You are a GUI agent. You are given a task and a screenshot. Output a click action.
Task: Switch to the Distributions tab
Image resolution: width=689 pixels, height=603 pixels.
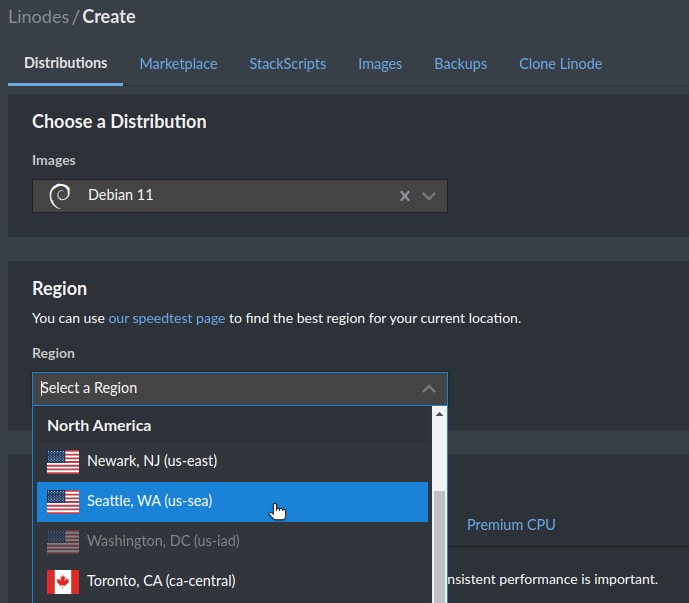(x=65, y=63)
